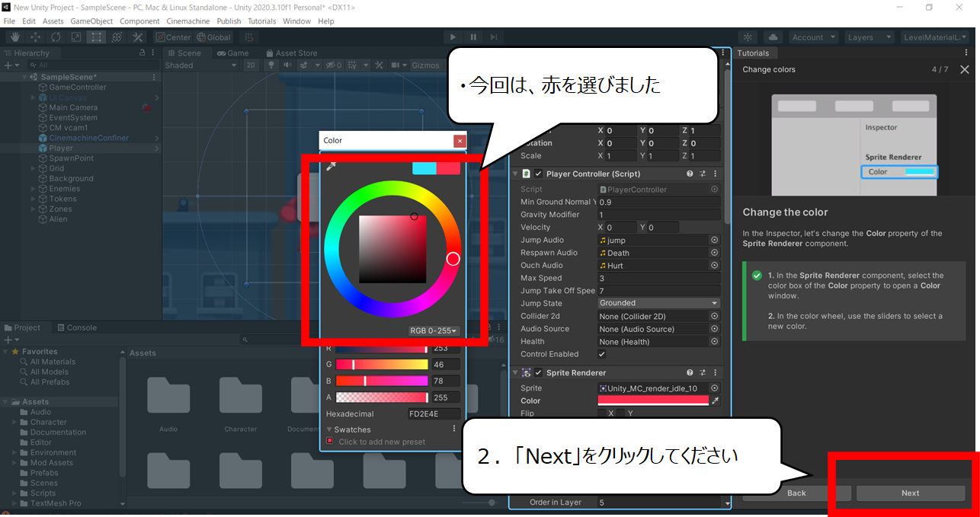Open Player Controller preset settings icon
The width and height of the screenshot is (980, 517).
tap(703, 174)
